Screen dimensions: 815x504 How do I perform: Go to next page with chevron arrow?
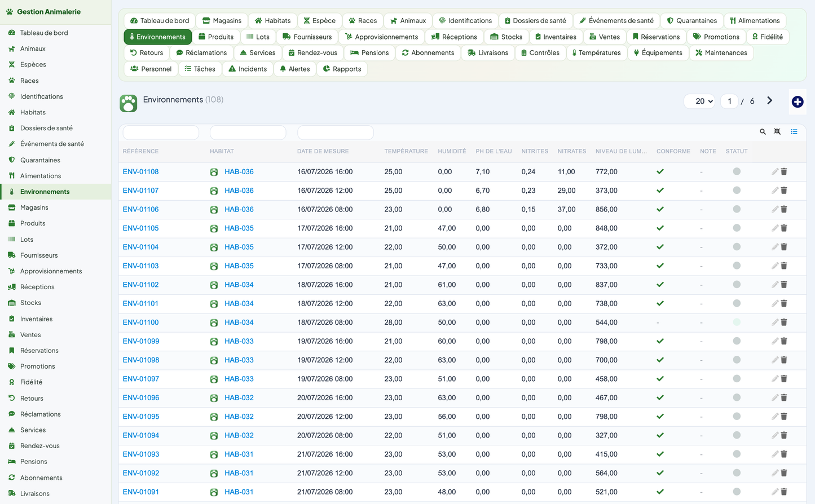click(770, 101)
